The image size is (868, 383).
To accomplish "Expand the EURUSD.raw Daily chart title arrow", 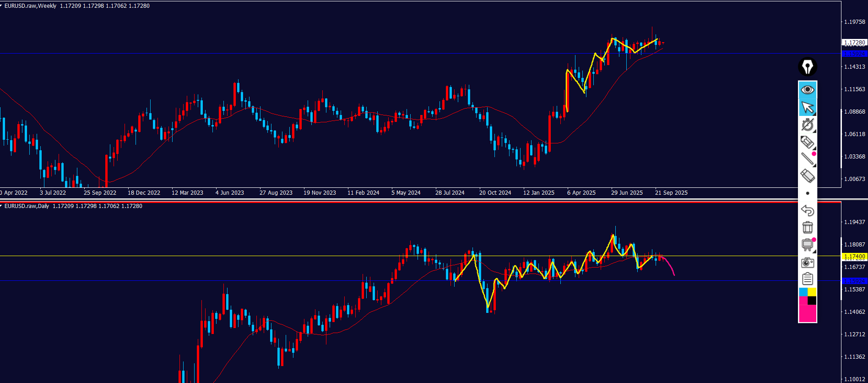I will click(1, 206).
